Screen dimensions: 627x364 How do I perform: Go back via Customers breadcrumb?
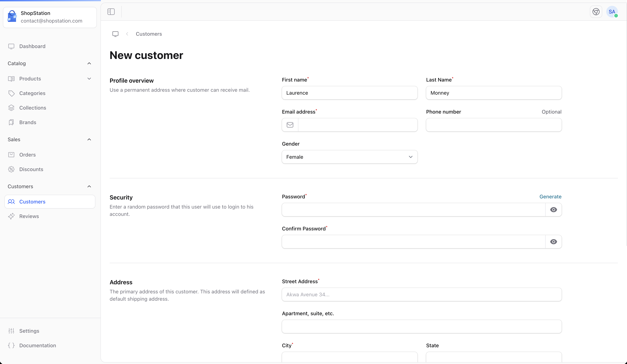click(149, 34)
